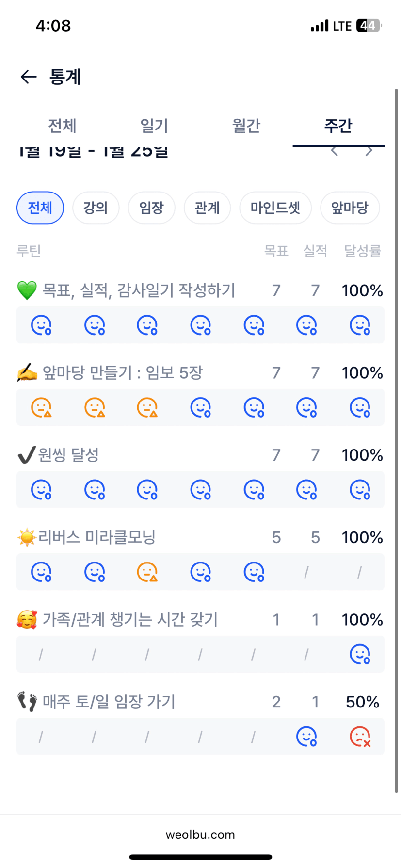Select the 전체 category filter chip

[40, 208]
